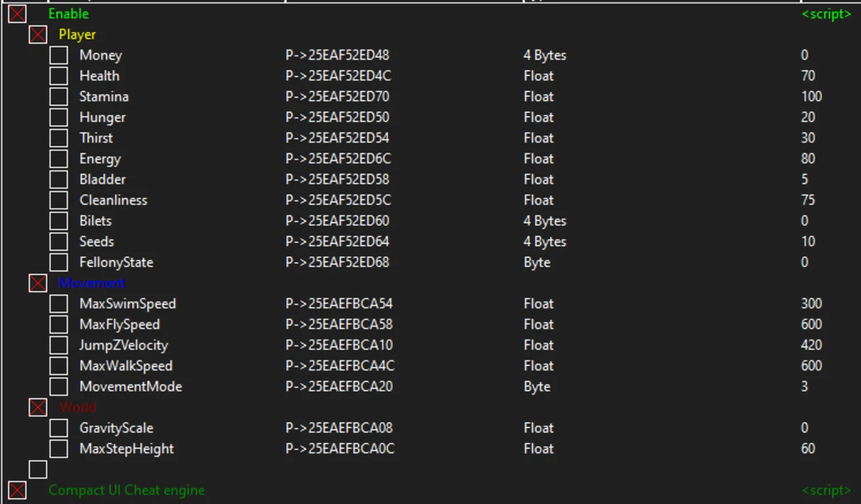Click the FellonyState Byte type cell
Image resolution: width=861 pixels, height=504 pixels.
[x=537, y=262]
